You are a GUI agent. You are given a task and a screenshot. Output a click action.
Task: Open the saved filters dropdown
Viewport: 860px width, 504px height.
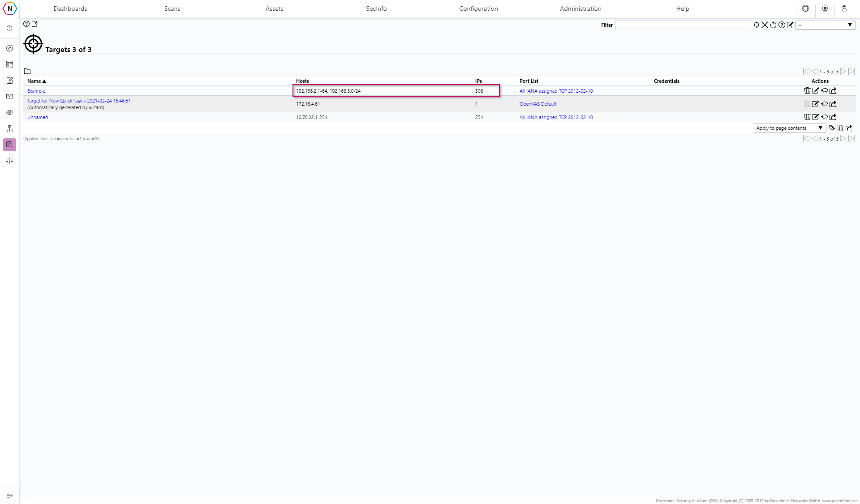826,25
